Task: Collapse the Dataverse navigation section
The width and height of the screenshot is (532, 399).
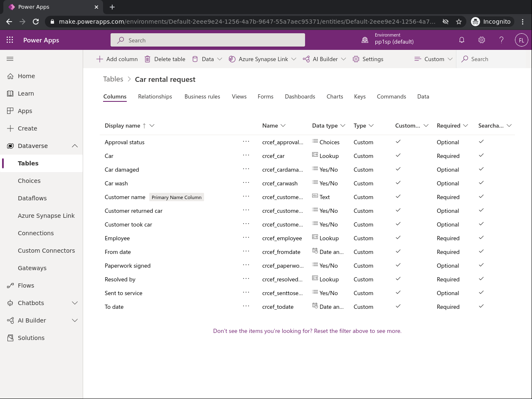Action: [75, 146]
